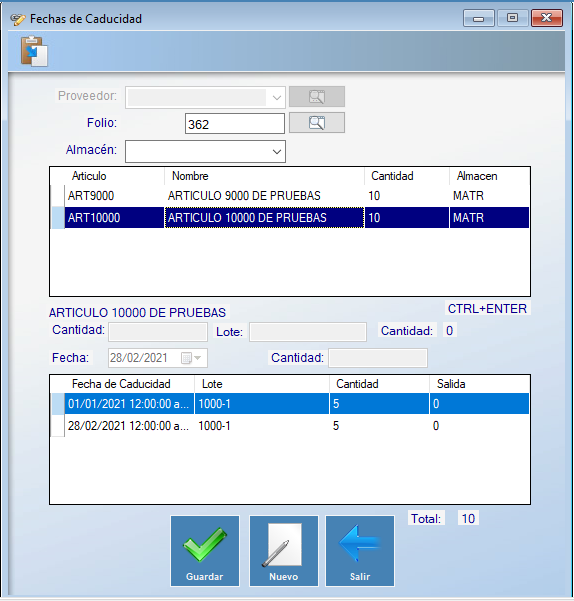
Task: Create new record with the Nuevo button
Action: click(284, 551)
